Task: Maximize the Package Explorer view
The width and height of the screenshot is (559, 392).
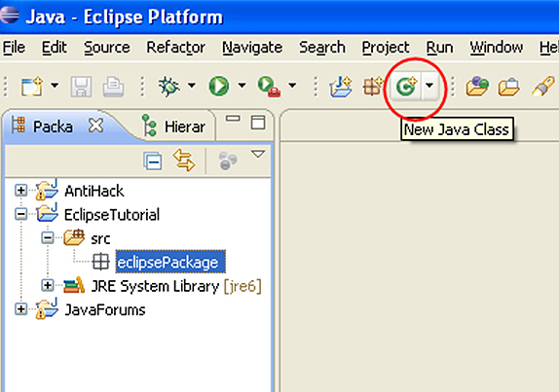Action: tap(258, 123)
